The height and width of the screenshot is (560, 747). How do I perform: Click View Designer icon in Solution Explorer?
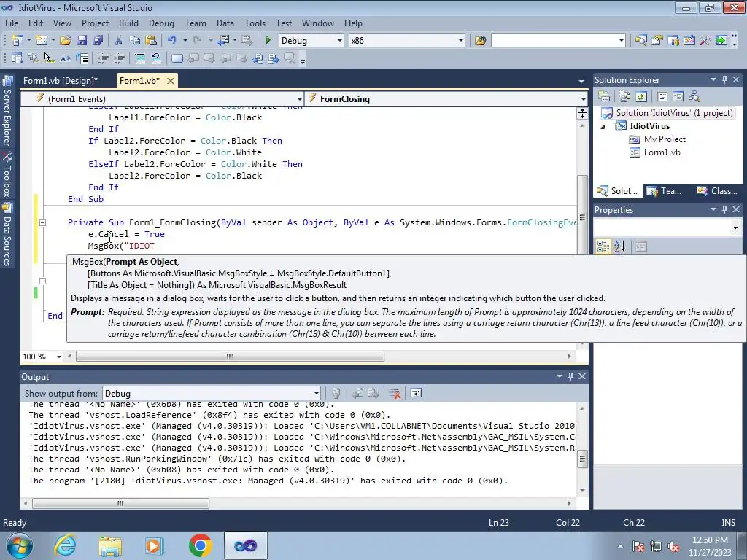click(x=678, y=97)
